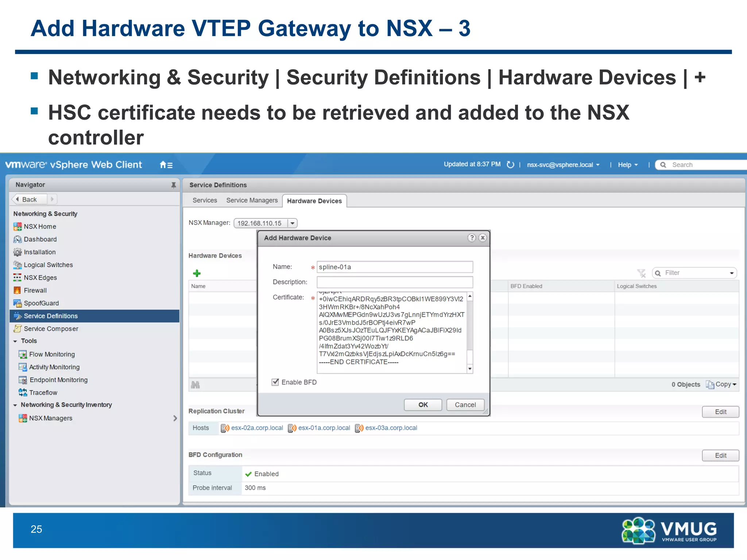Click the find binoculars icon
The image size is (747, 560).
[196, 385]
